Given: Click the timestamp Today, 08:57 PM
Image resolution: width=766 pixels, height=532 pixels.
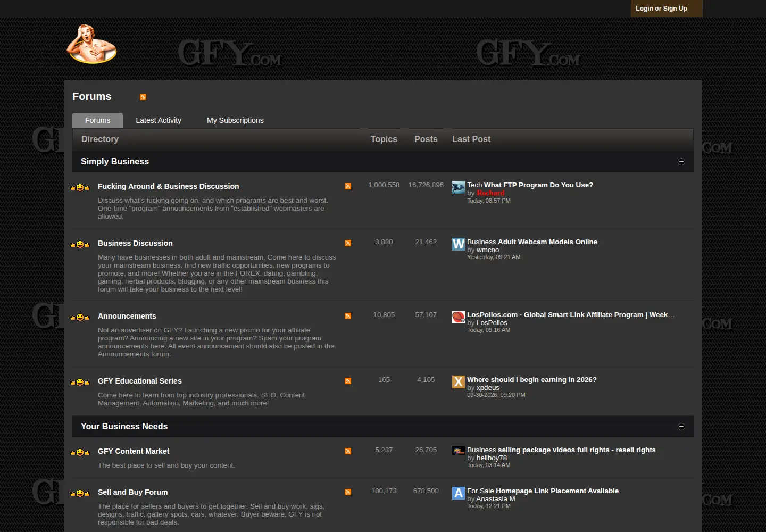Looking at the screenshot, I should [489, 201].
